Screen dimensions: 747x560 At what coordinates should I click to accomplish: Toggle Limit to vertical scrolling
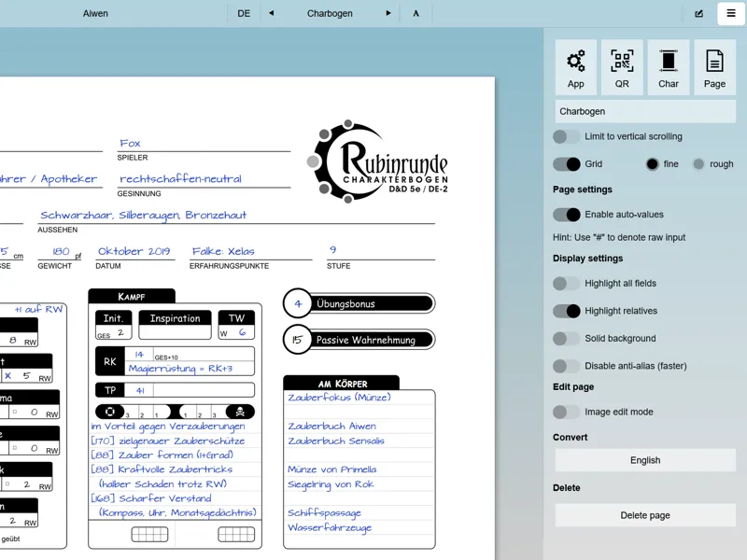click(567, 136)
